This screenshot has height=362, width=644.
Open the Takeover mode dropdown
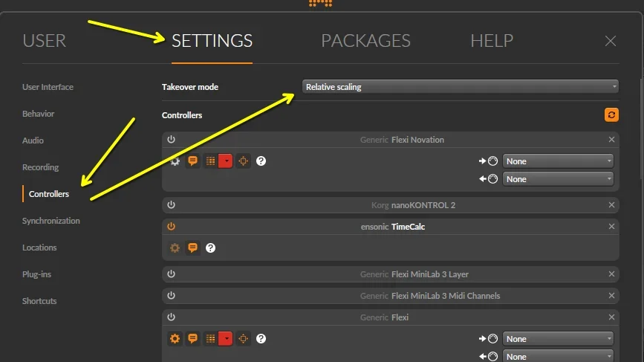click(x=461, y=87)
